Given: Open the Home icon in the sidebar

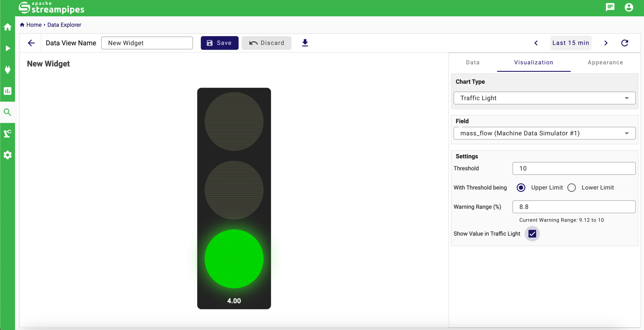Looking at the screenshot, I should coord(8,27).
